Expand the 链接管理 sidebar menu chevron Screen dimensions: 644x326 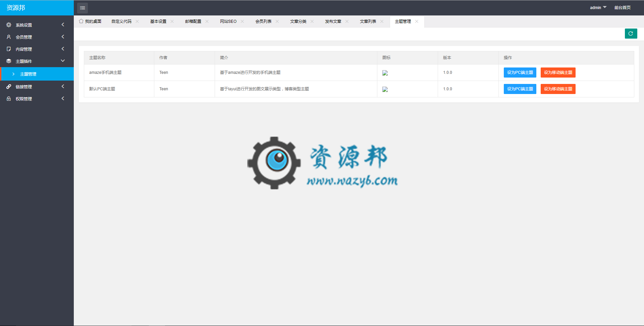tap(63, 86)
